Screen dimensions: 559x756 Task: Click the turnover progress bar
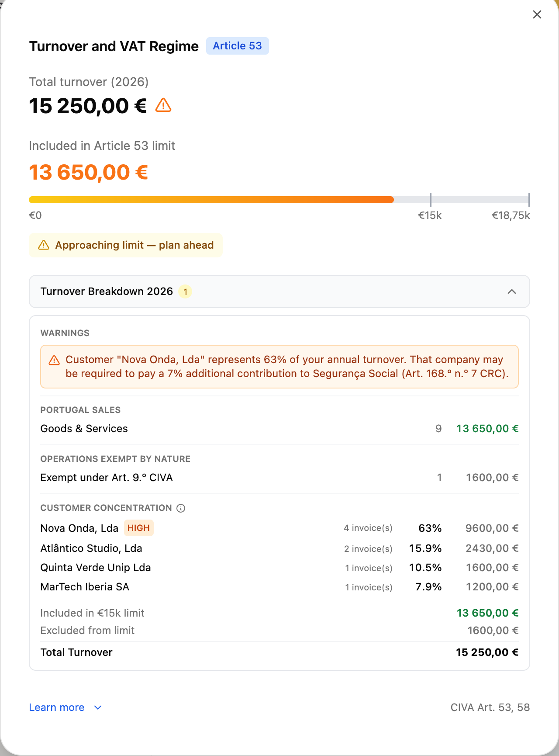(x=279, y=200)
